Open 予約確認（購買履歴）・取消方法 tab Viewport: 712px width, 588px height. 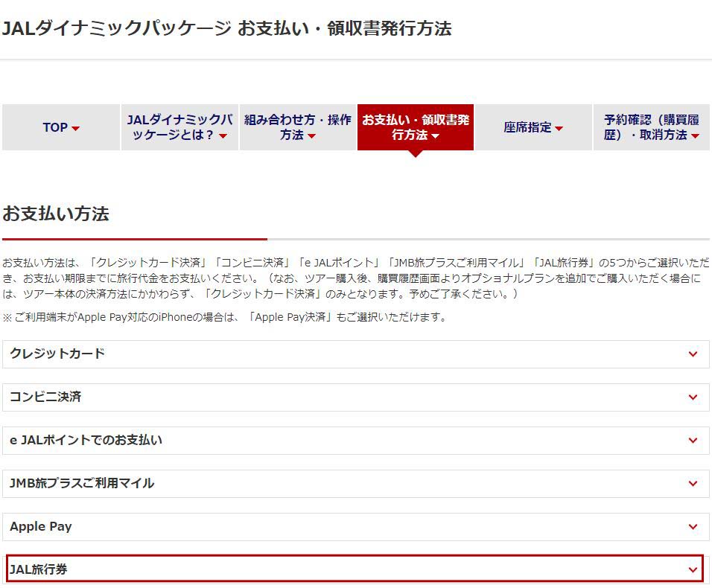[x=651, y=127]
